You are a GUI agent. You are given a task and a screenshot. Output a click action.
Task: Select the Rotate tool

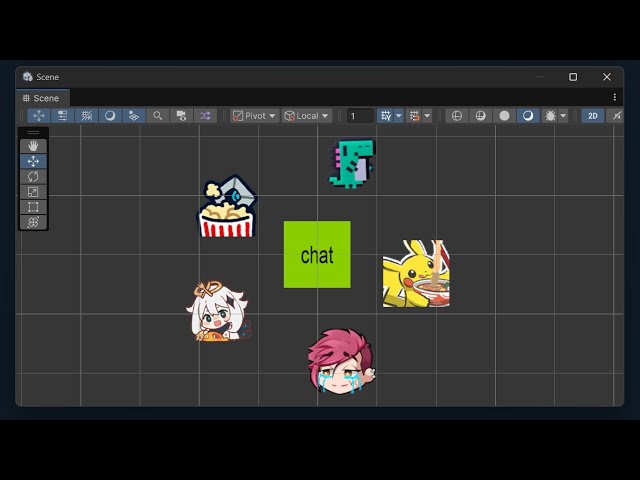click(x=33, y=177)
